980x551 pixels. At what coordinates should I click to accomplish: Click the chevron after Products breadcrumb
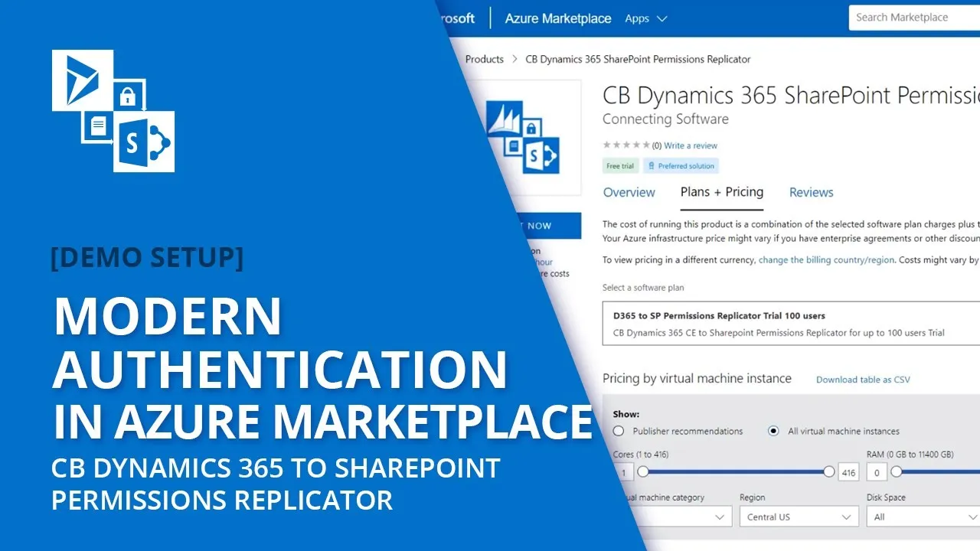click(x=514, y=59)
